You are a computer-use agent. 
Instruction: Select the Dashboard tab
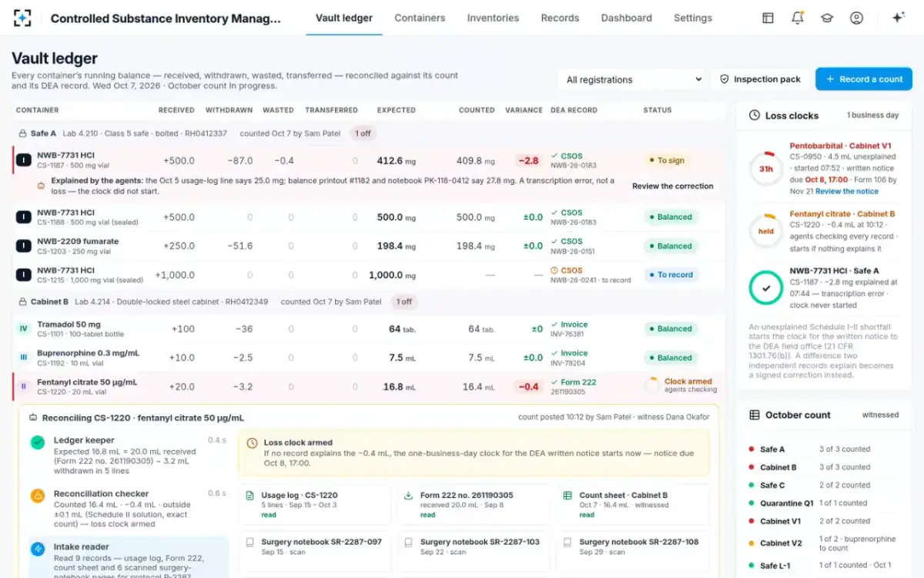[x=626, y=18]
